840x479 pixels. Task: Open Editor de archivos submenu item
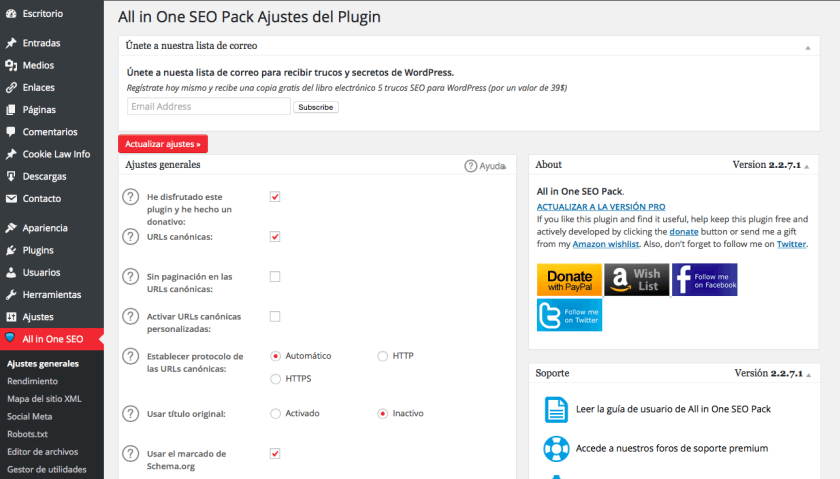43,452
